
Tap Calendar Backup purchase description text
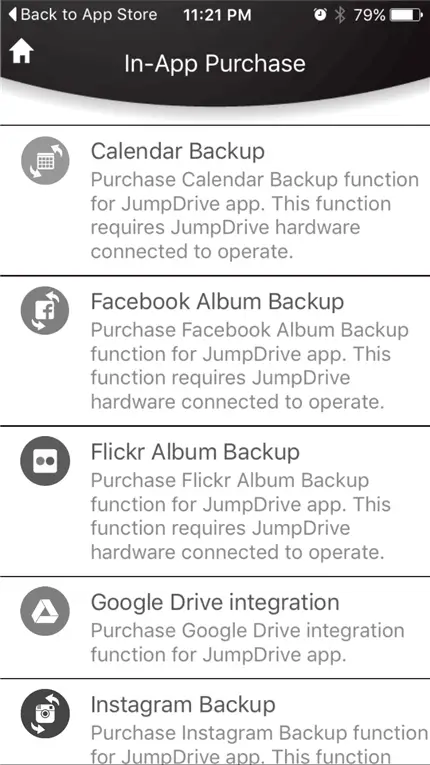255,216
